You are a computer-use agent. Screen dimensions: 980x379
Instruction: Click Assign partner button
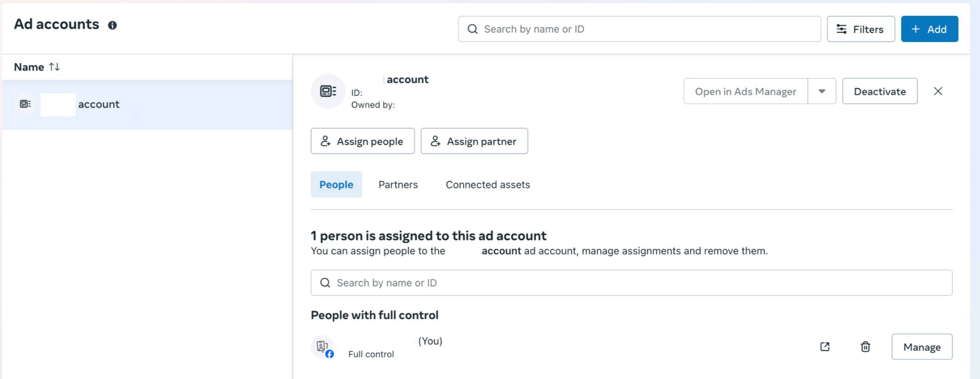tap(474, 141)
